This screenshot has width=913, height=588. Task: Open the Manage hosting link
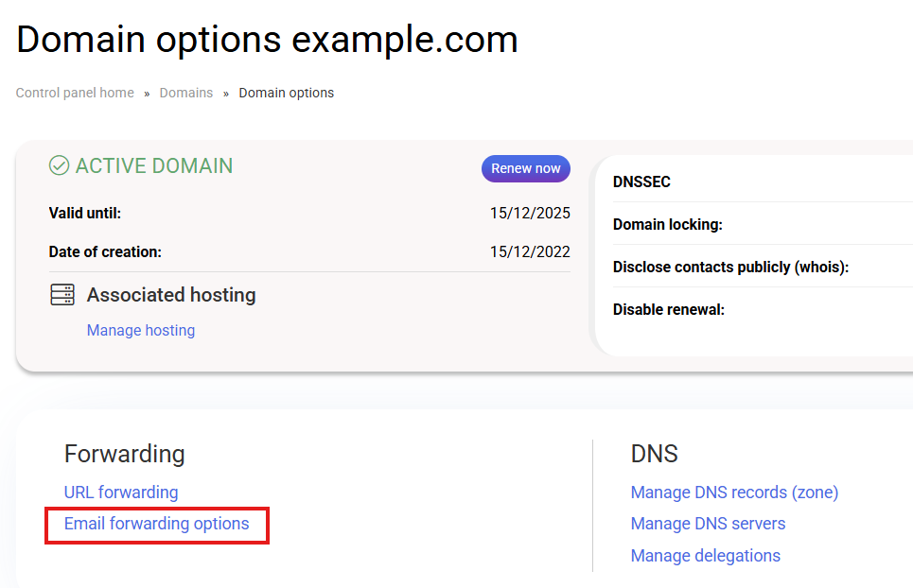pos(141,330)
